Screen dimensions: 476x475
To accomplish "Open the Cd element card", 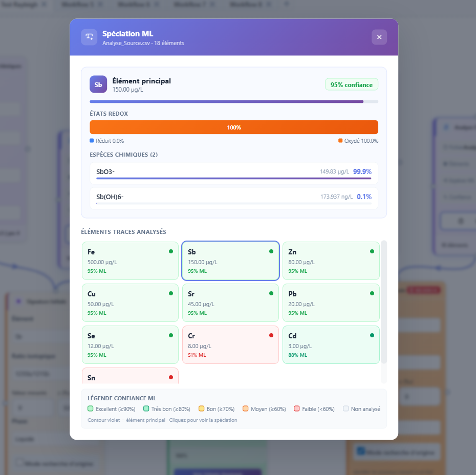I will [x=331, y=345].
